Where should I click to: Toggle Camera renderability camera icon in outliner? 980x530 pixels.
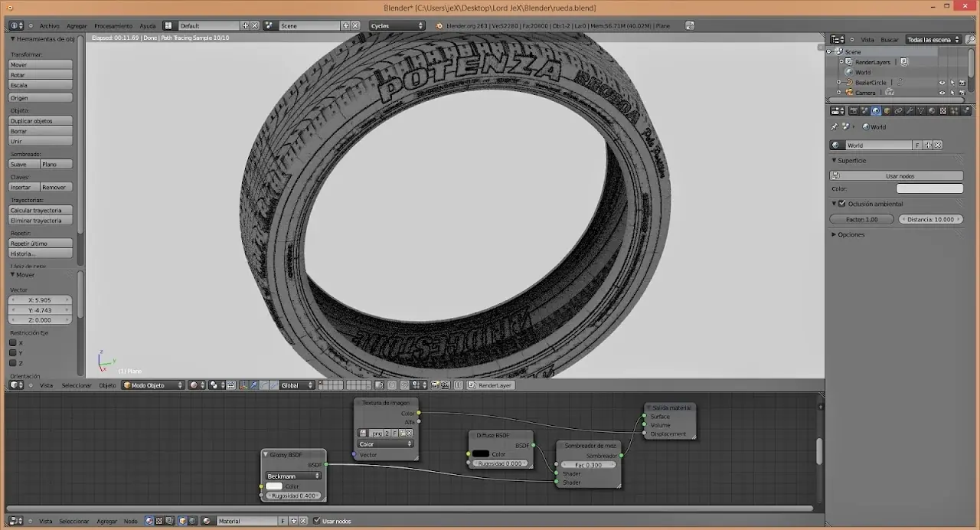coord(962,93)
